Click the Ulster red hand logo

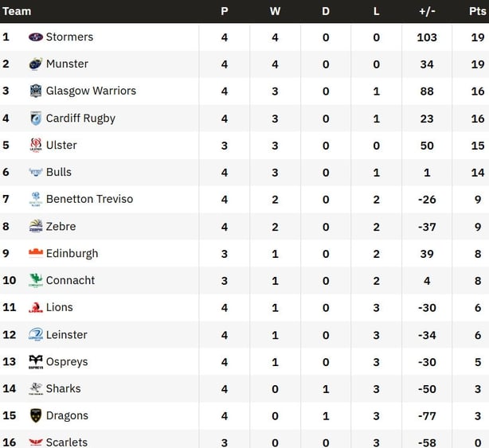pos(35,146)
